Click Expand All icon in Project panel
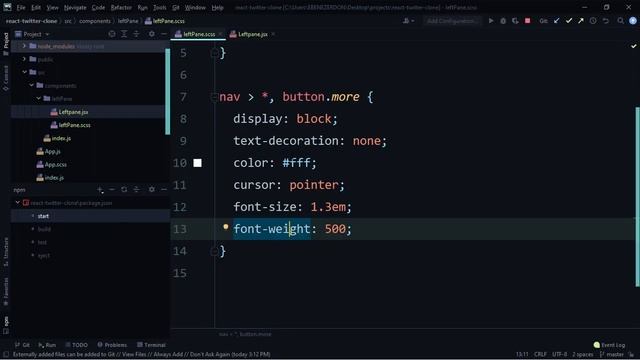The width and height of the screenshot is (640, 360). click(124, 34)
